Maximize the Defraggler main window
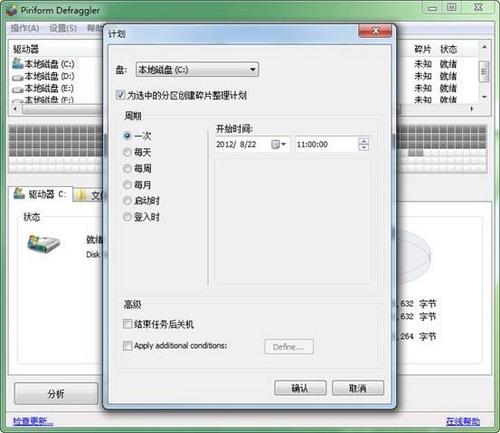 click(452, 7)
